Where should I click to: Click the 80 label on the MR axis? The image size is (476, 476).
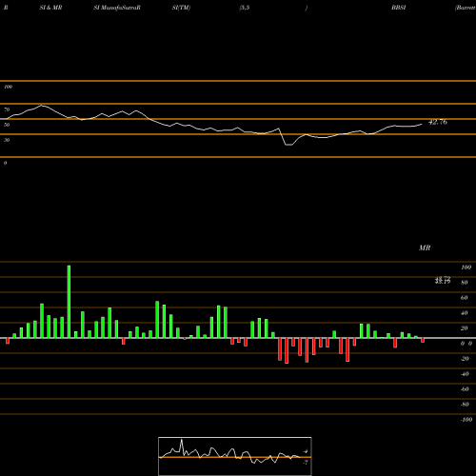(x=465, y=283)
